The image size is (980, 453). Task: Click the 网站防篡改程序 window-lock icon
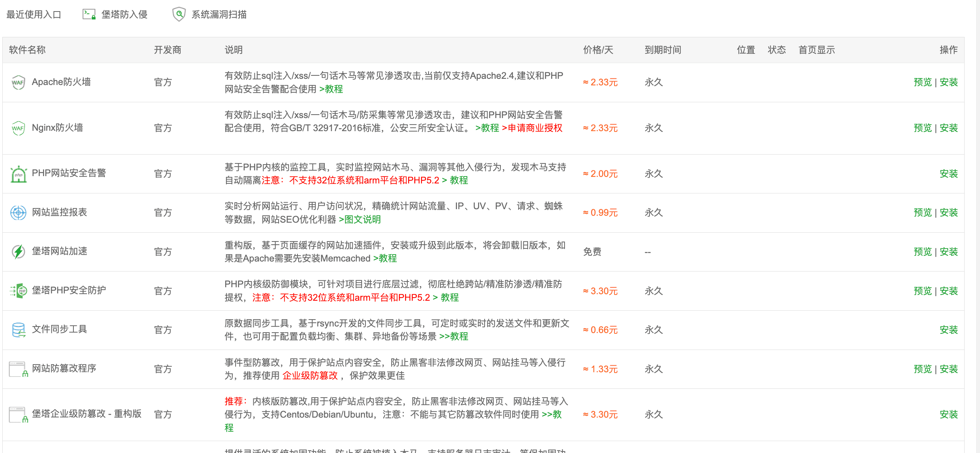tap(18, 369)
